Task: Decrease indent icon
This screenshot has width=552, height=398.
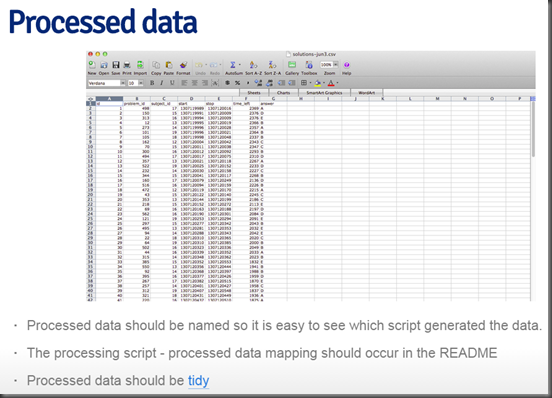Action: [281, 83]
